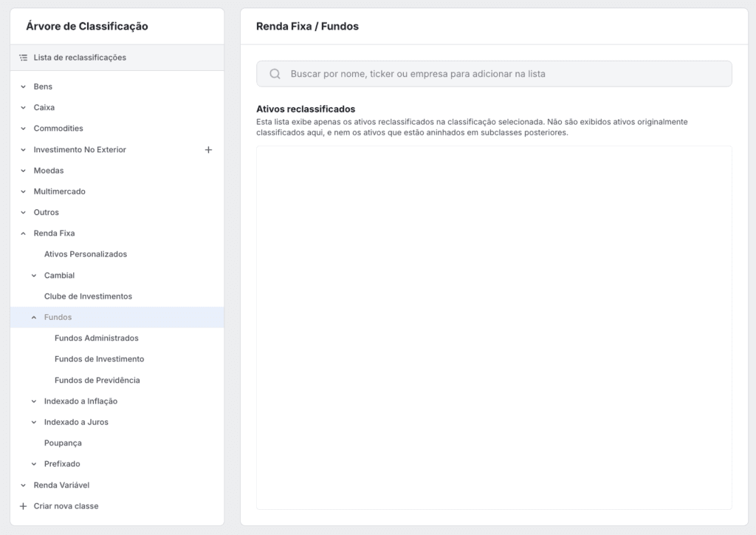
Task: Expand the Renda Variável chevron
Action: click(23, 485)
